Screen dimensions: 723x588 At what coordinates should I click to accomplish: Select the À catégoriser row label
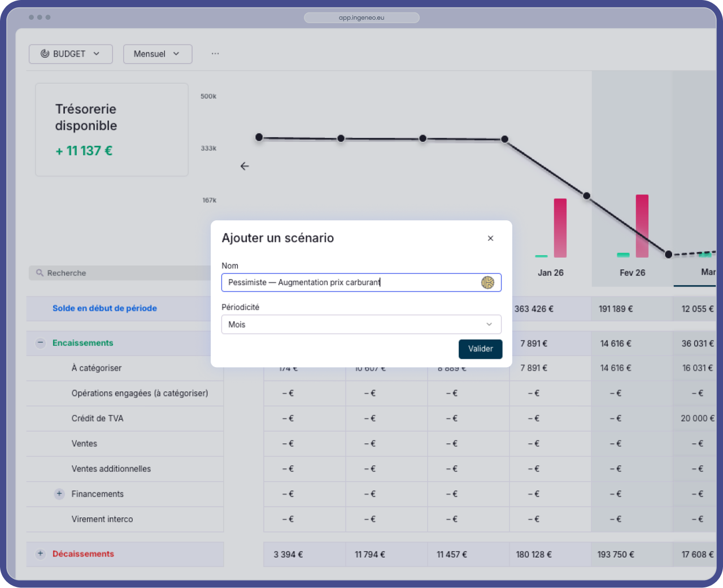(x=97, y=368)
